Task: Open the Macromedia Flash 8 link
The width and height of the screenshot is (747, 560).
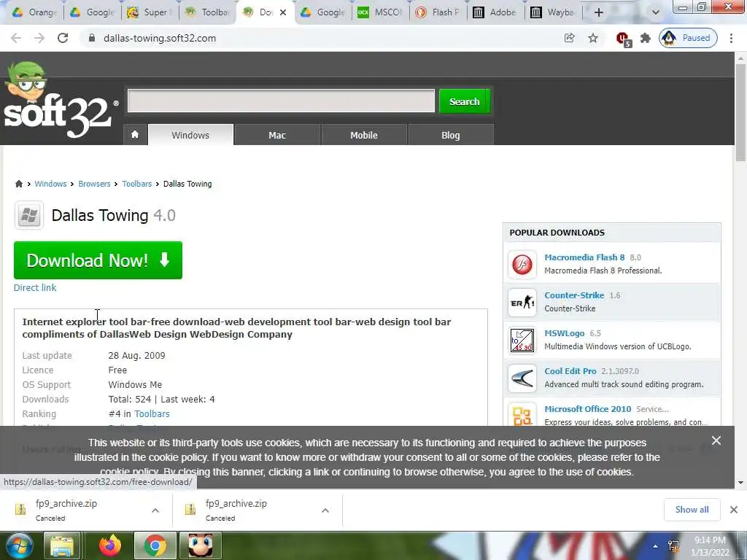Action: point(584,257)
